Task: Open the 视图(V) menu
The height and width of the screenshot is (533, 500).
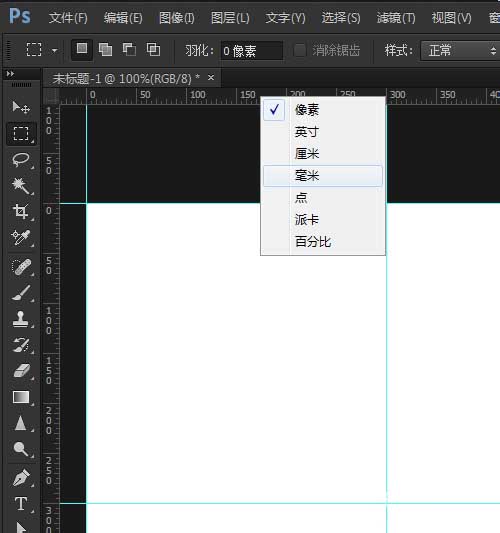Action: tap(451, 18)
